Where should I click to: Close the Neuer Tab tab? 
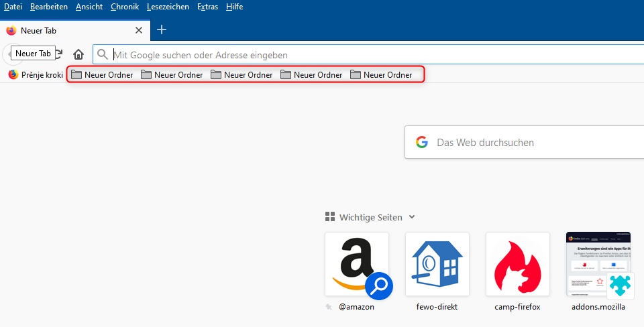pyautogui.click(x=139, y=30)
